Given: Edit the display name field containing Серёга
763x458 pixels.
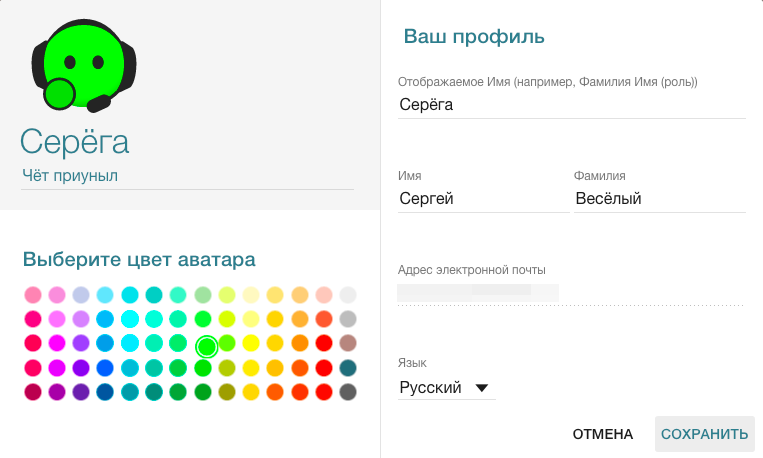Looking at the screenshot, I should [571, 104].
